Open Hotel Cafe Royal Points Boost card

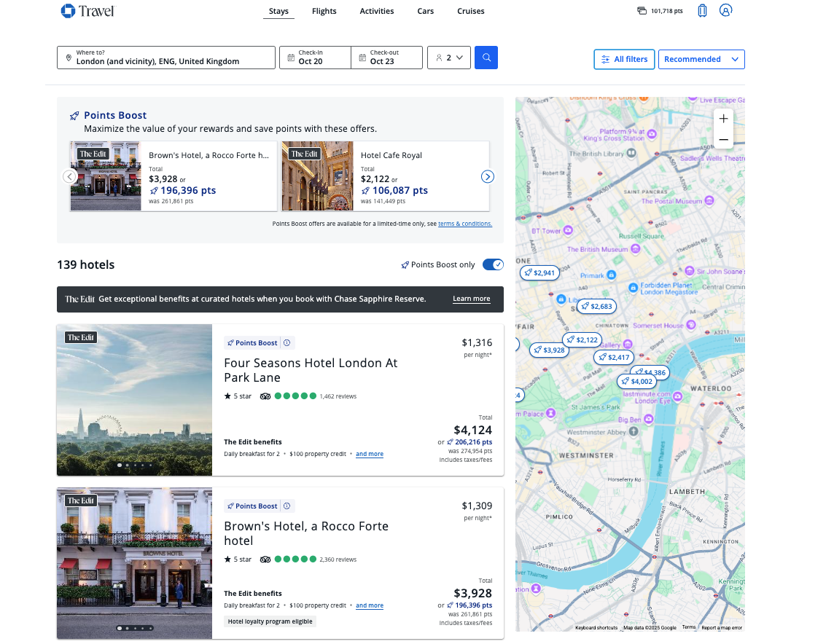386,176
